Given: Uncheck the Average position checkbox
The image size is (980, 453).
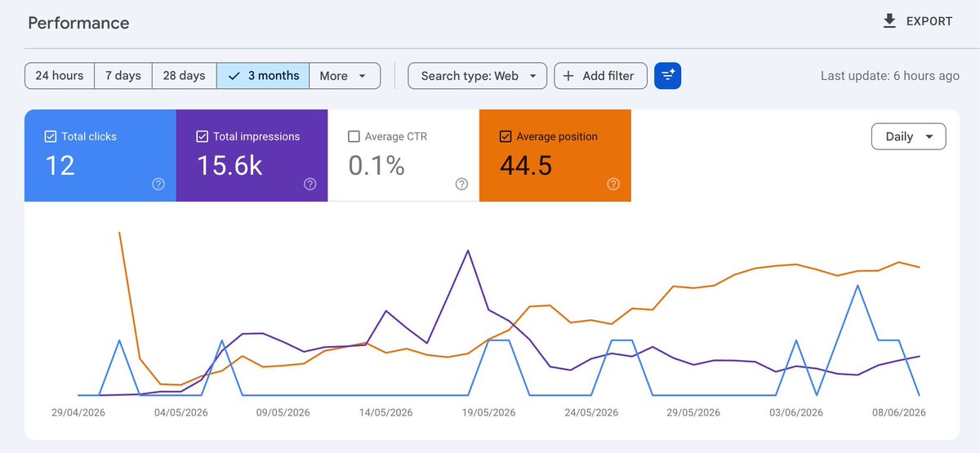Looking at the screenshot, I should pyautogui.click(x=506, y=136).
